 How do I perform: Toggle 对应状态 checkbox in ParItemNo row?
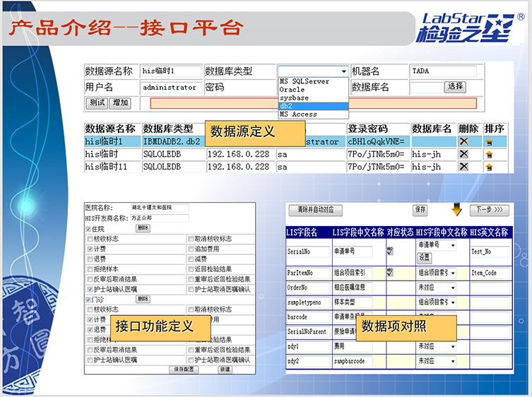click(390, 273)
